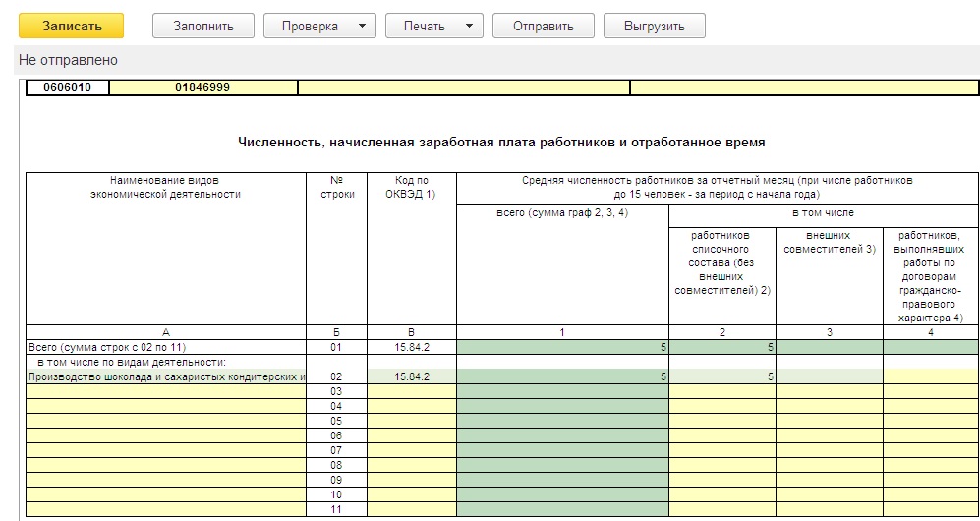Screen dimensions: 980x521
Task: Click row 06 external part-timers cell
Action: [830, 435]
